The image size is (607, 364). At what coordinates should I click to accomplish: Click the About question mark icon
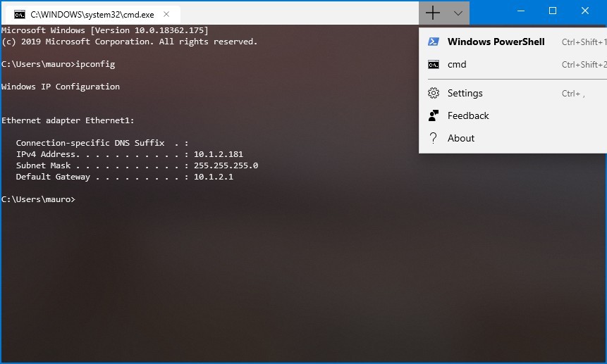tap(433, 138)
